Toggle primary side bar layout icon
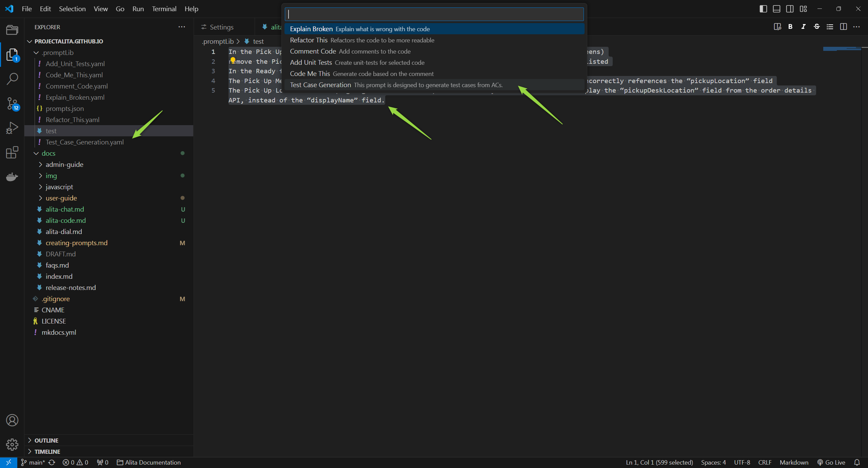The height and width of the screenshot is (468, 868). (x=763, y=9)
